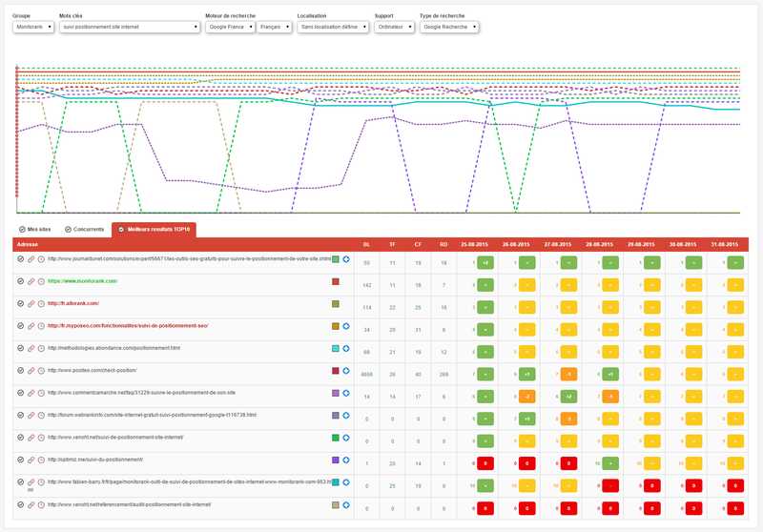
Task: Open the methodologies.abondance.com positionnement link
Action: pyautogui.click(x=113, y=348)
